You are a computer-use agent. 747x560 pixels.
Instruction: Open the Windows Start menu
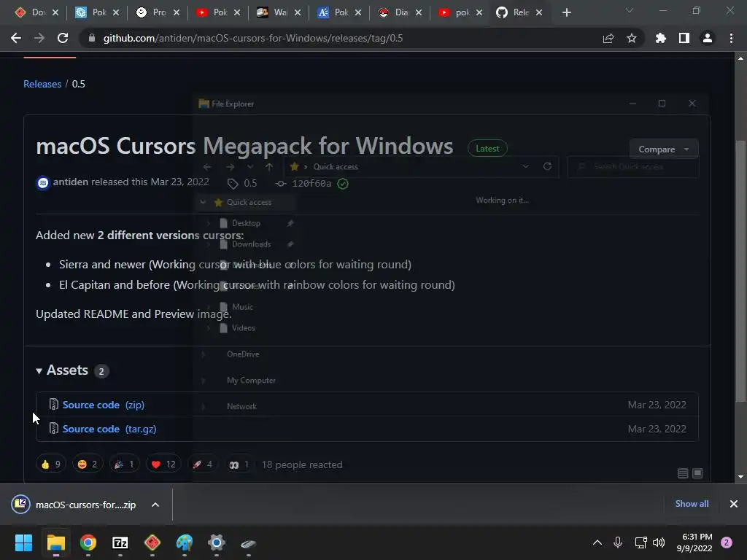point(23,542)
